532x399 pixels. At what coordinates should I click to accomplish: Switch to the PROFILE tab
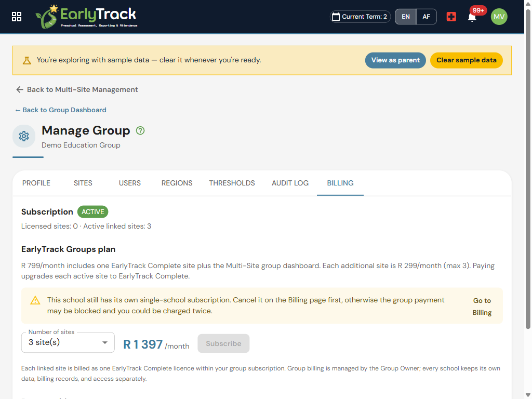(36, 183)
